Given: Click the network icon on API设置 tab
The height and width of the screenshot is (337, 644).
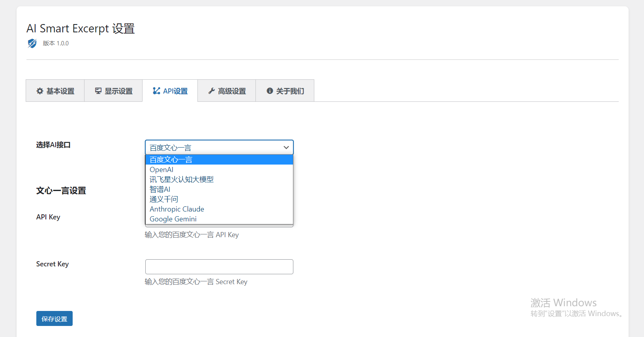Looking at the screenshot, I should [x=156, y=91].
